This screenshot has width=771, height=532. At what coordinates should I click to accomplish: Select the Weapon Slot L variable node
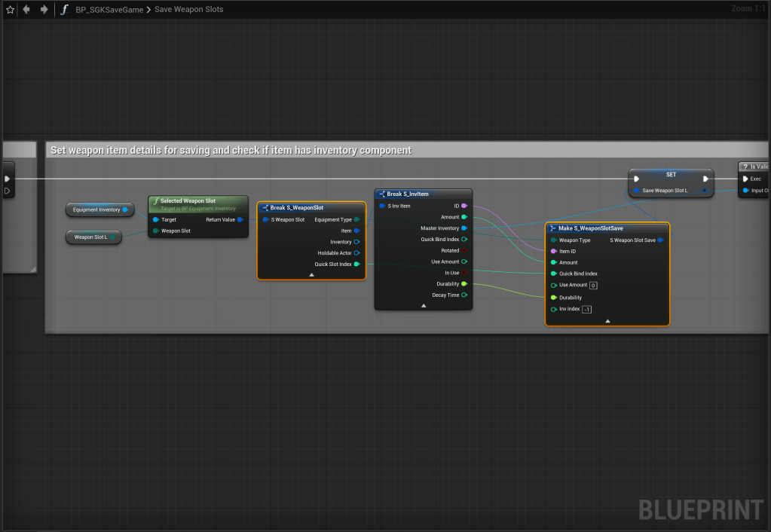(90, 237)
